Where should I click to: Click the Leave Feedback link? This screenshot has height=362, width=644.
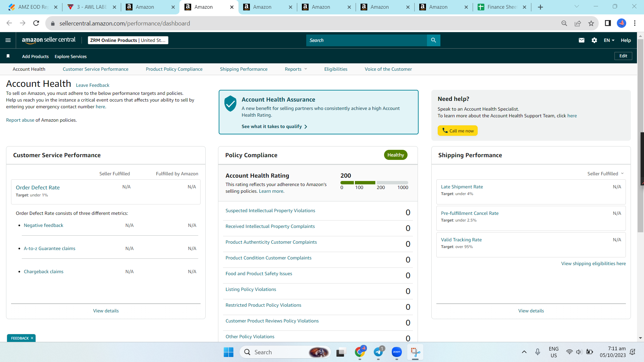point(93,85)
